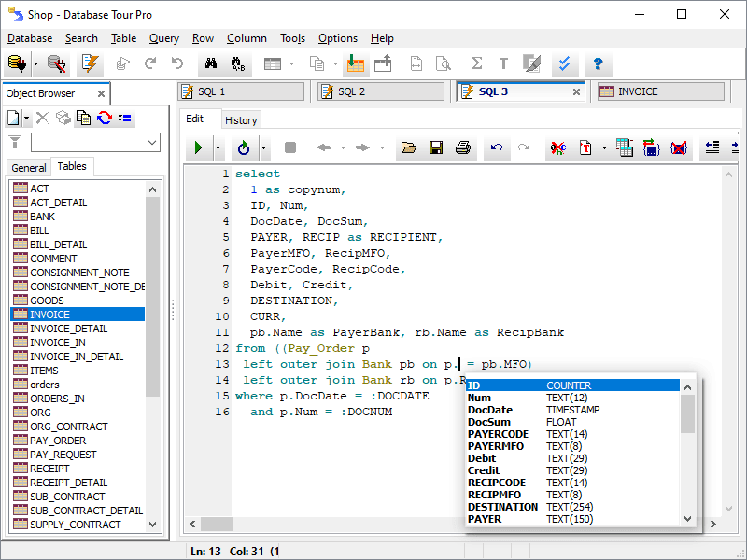Open SQL file with folder icon
Image resolution: width=747 pixels, height=560 pixels.
pyautogui.click(x=408, y=147)
